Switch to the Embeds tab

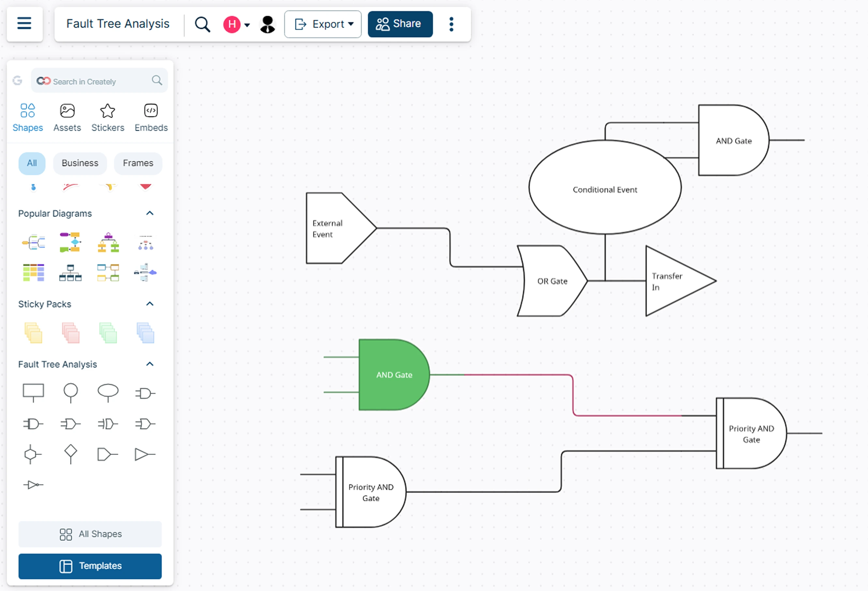(151, 118)
